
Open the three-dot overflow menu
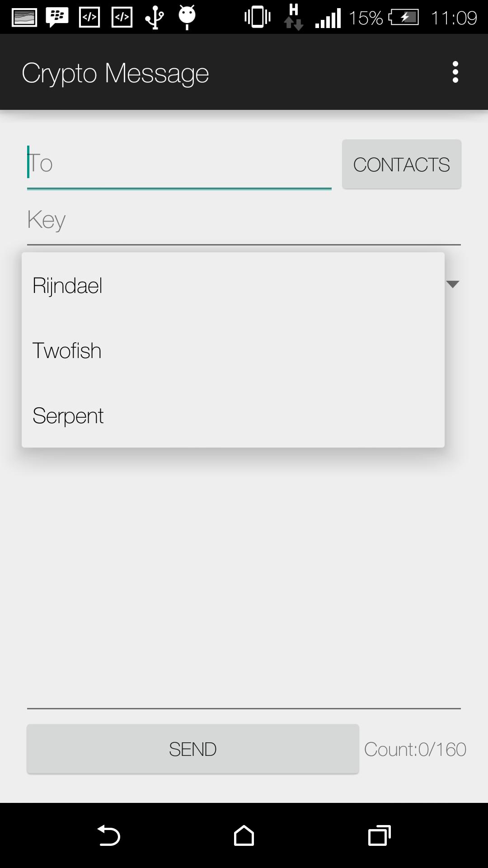pos(455,72)
